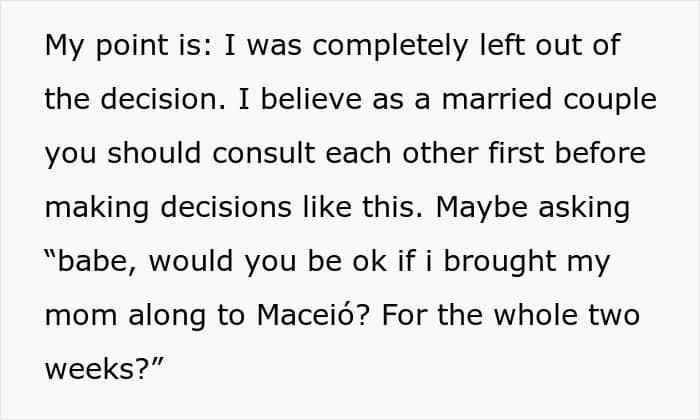This screenshot has height=420, width=700.
Task: Click the word "Maceió" in the text
Action: coord(307,315)
